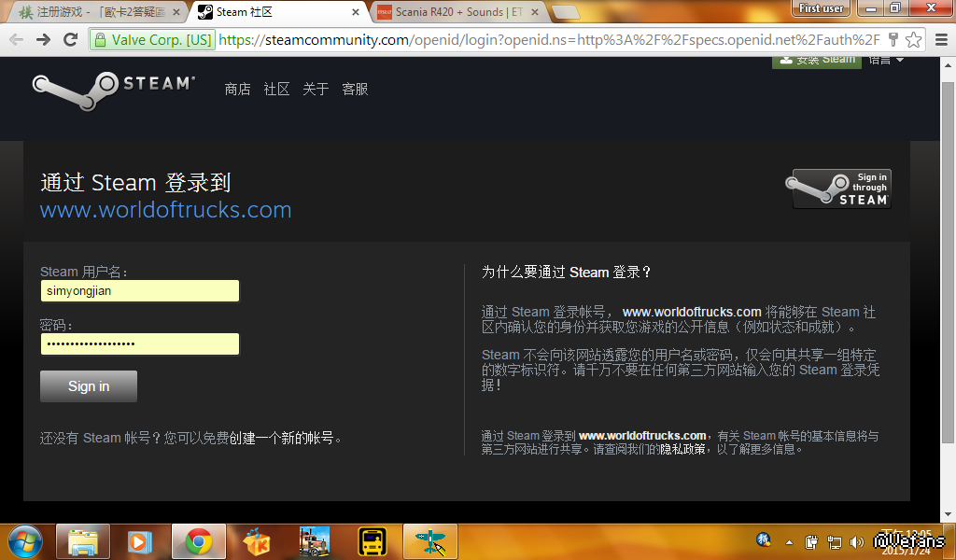The height and width of the screenshot is (560, 956).
Task: Click the password input field
Action: pos(140,343)
